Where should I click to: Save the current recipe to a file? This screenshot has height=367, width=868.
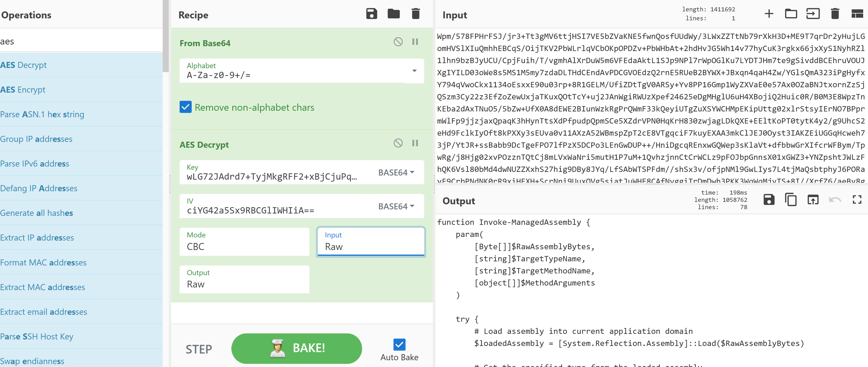(372, 14)
